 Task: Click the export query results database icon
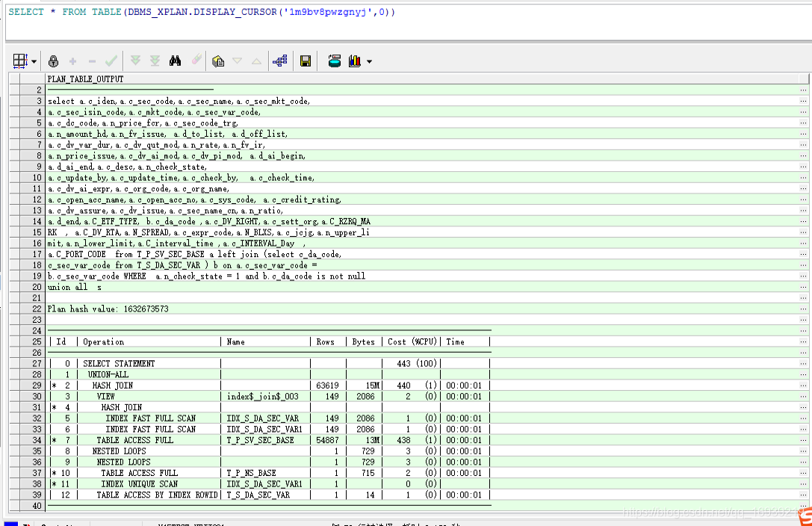tap(335, 61)
